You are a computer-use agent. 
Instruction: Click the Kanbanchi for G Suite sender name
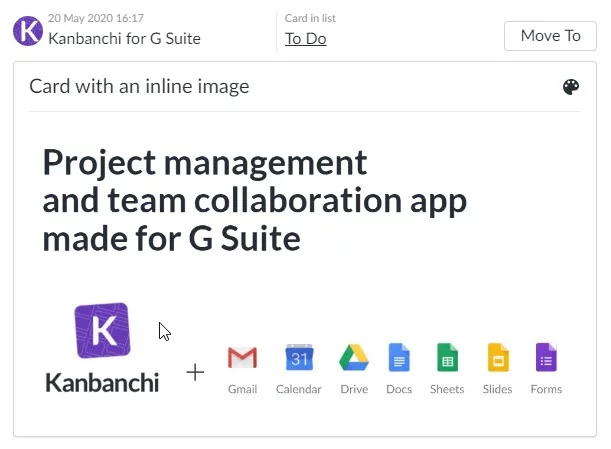coord(124,39)
